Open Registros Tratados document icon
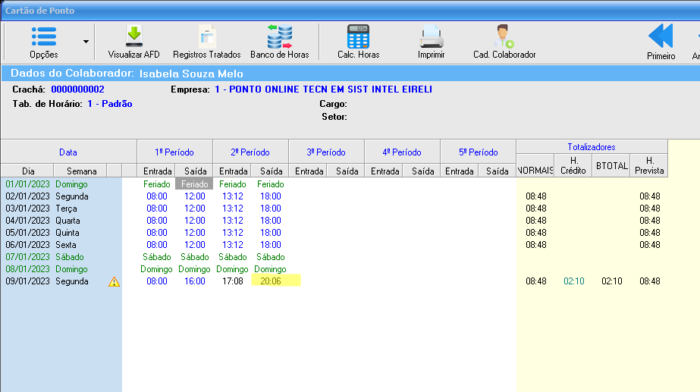700x392 pixels. (207, 36)
